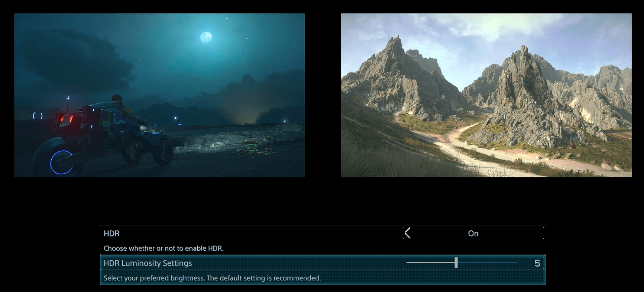Click the left arrow beside HDR On
The width and height of the screenshot is (644, 292).
[x=408, y=233]
